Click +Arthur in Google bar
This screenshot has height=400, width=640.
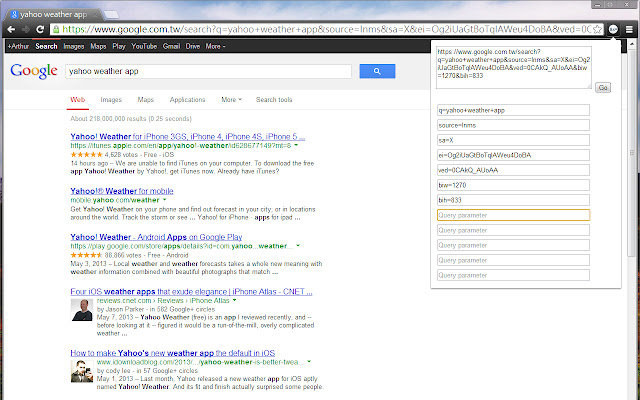(18, 47)
